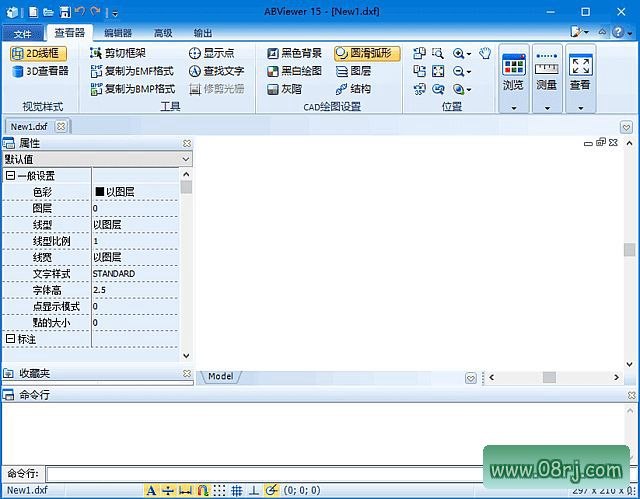This screenshot has width=640, height=499.
Task: Select the pan hand tool
Action: [x=485, y=53]
